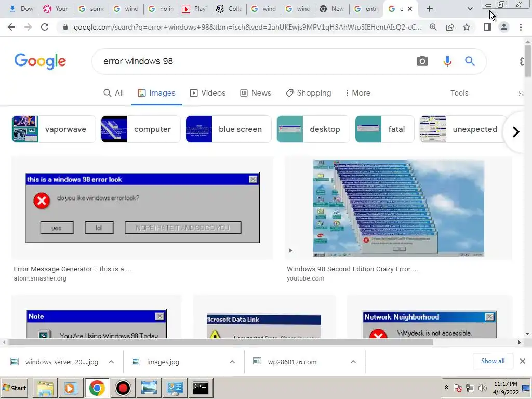Click the vertical page scrollbar thumb
Screen dimensions: 532x399
[x=528, y=61]
